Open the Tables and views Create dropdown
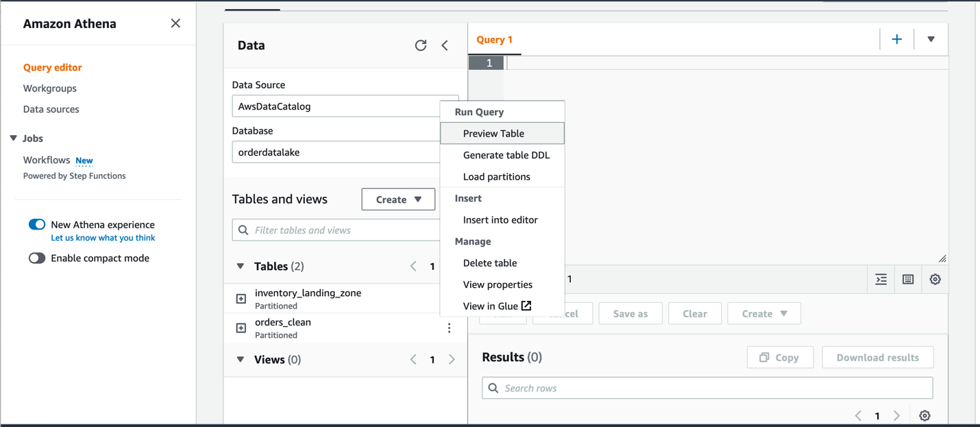Image resolution: width=980 pixels, height=427 pixels. coord(398,199)
